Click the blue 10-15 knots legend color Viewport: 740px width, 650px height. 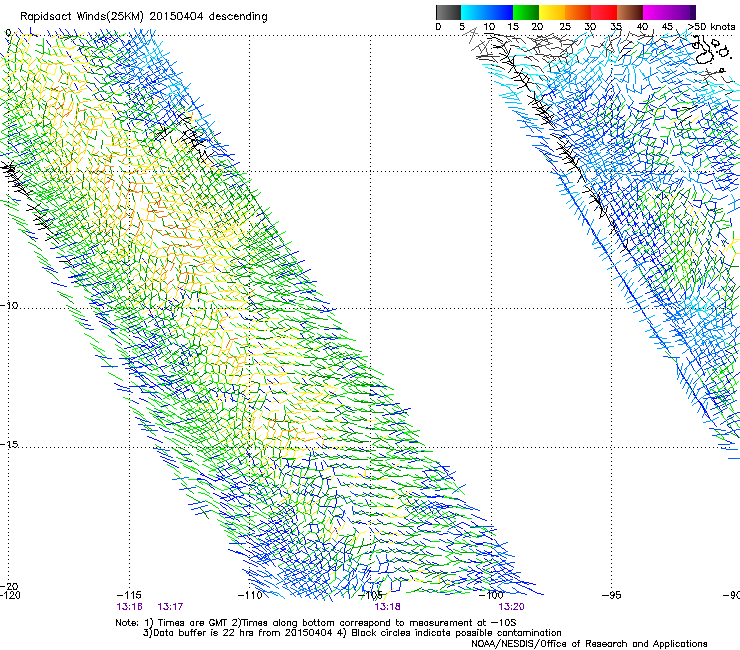click(500, 12)
